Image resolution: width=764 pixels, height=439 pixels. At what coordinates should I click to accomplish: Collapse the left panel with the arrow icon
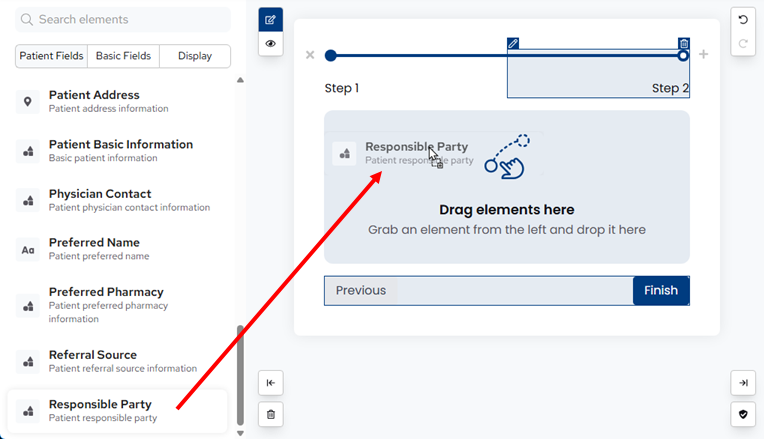270,383
